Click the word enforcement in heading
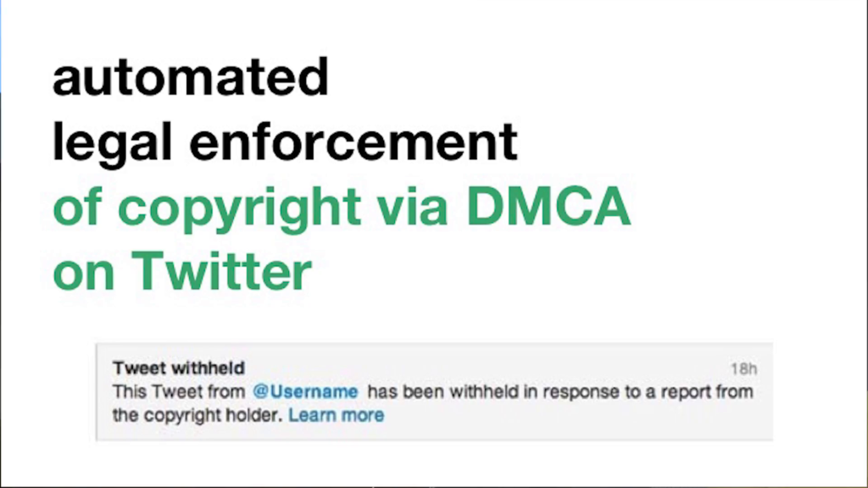 [x=353, y=142]
